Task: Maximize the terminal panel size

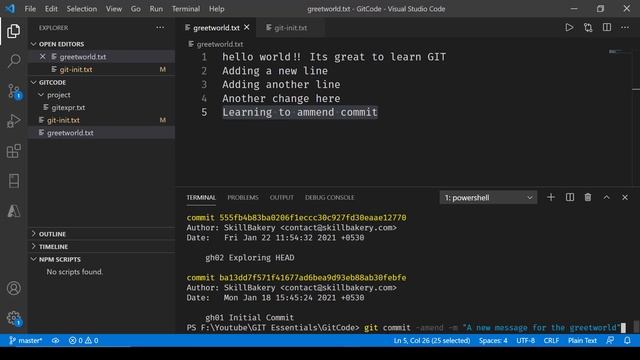Action: point(607,198)
